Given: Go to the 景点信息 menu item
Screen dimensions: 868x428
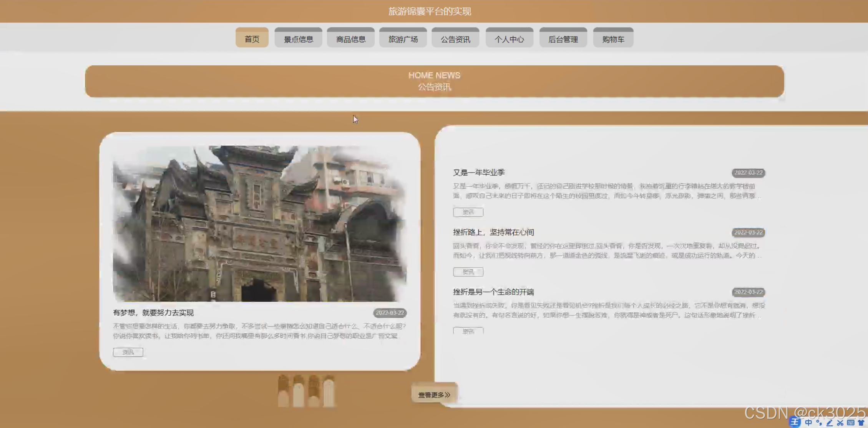Looking at the screenshot, I should point(298,39).
